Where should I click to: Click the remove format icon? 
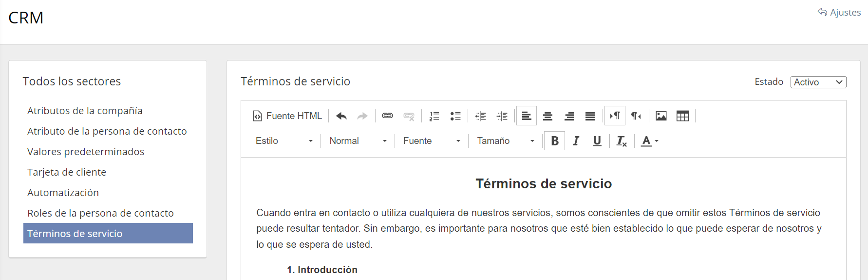[x=622, y=141]
